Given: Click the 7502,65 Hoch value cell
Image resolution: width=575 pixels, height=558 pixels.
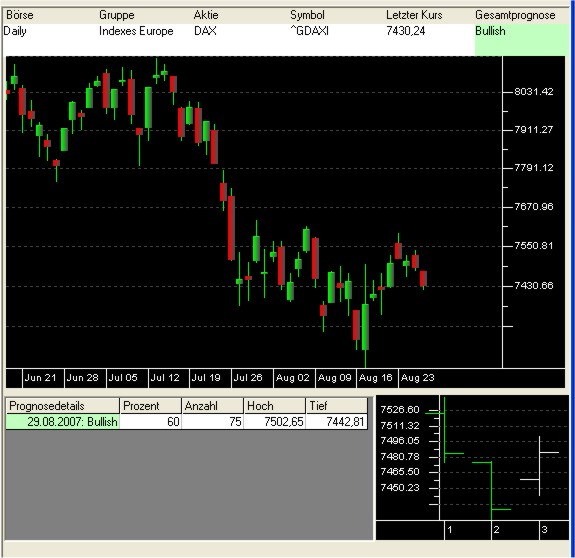Looking at the screenshot, I should (x=274, y=422).
